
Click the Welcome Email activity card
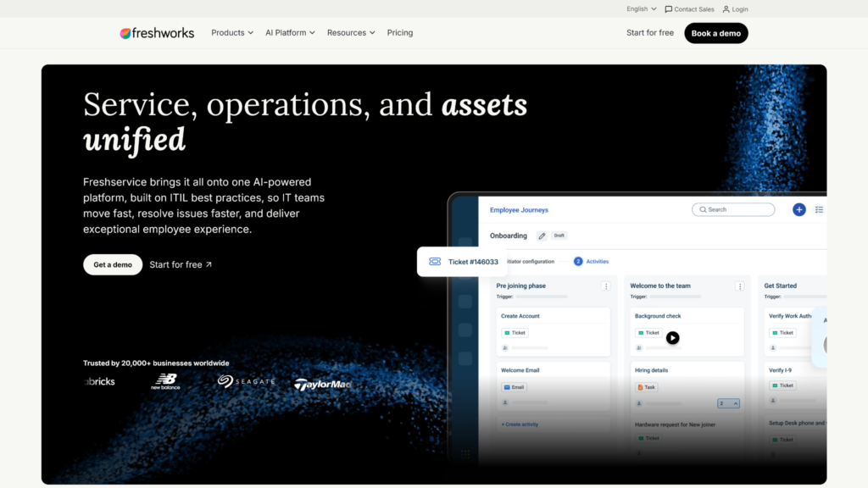point(553,386)
